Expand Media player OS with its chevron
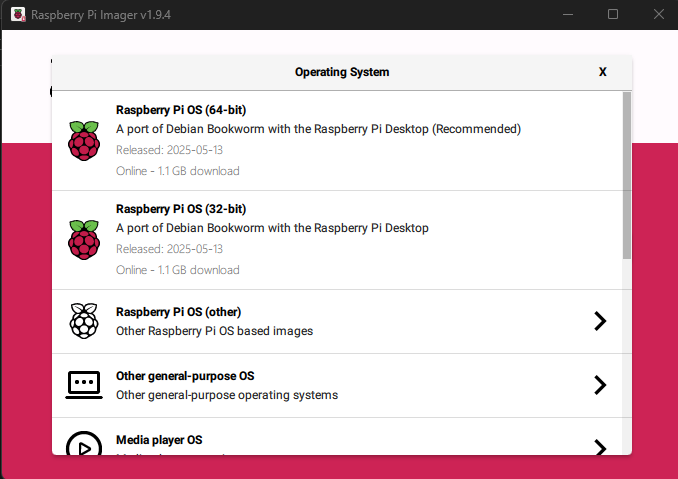This screenshot has height=479, width=678. click(600, 447)
